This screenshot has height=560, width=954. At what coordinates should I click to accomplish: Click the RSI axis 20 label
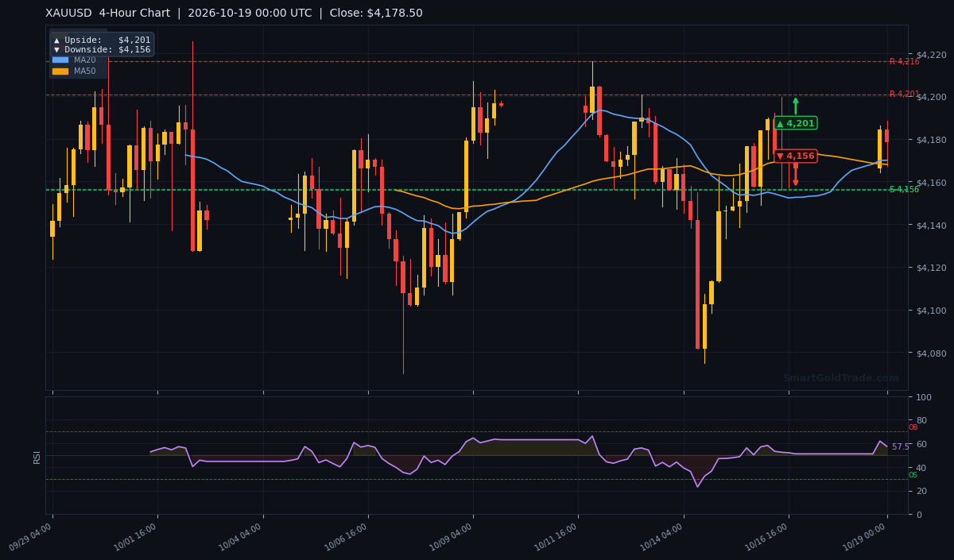pyautogui.click(x=921, y=491)
